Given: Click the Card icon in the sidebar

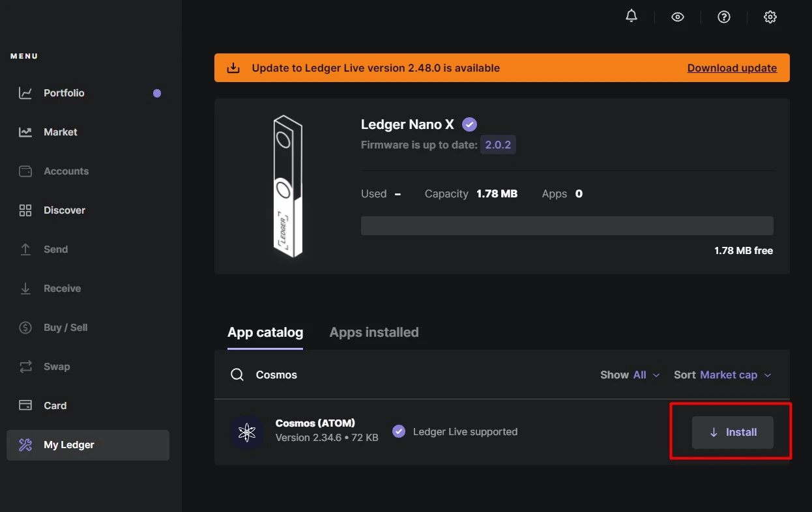Looking at the screenshot, I should [25, 406].
